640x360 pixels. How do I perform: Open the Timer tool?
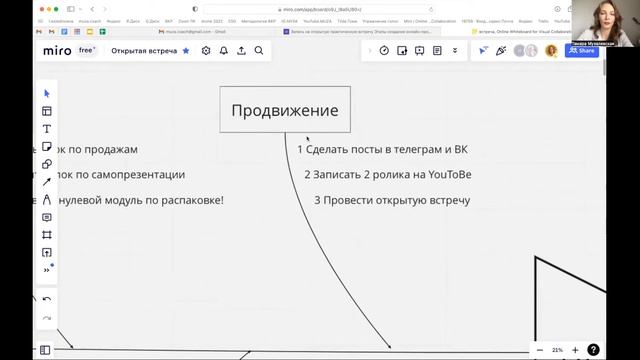[x=384, y=51]
